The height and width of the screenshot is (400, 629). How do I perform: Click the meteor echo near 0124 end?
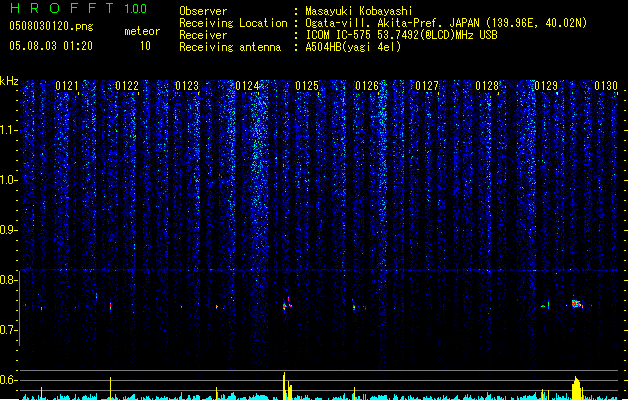(287, 304)
